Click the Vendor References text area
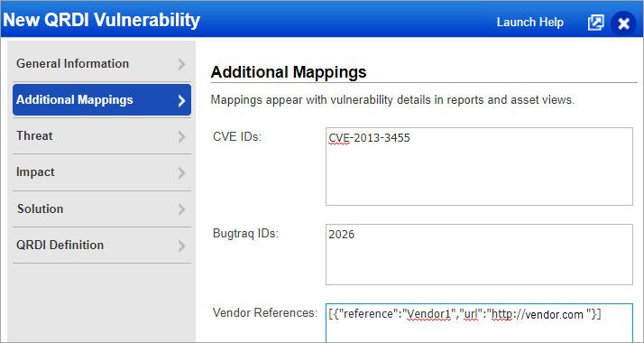Image resolution: width=644 pixels, height=343 pixels. point(479,323)
